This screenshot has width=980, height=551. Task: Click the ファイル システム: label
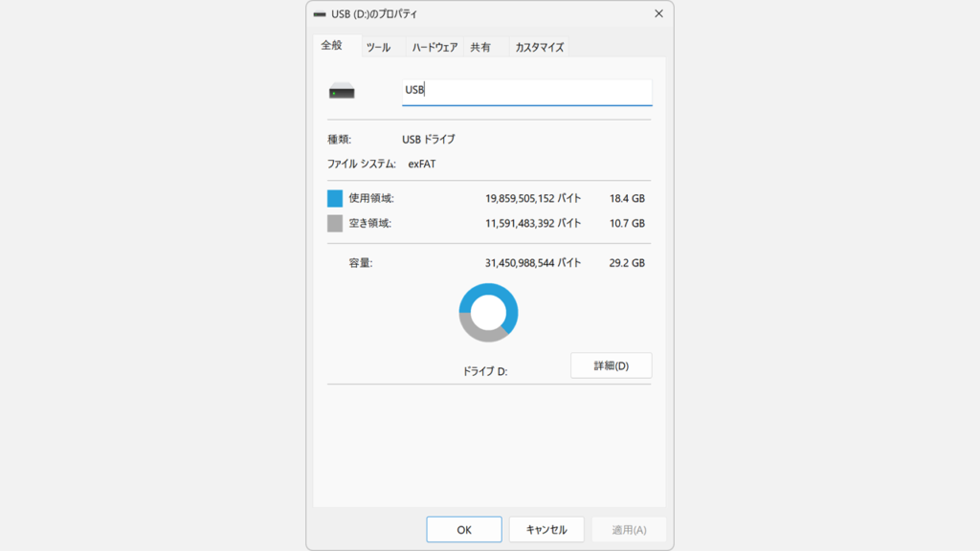pos(361,164)
